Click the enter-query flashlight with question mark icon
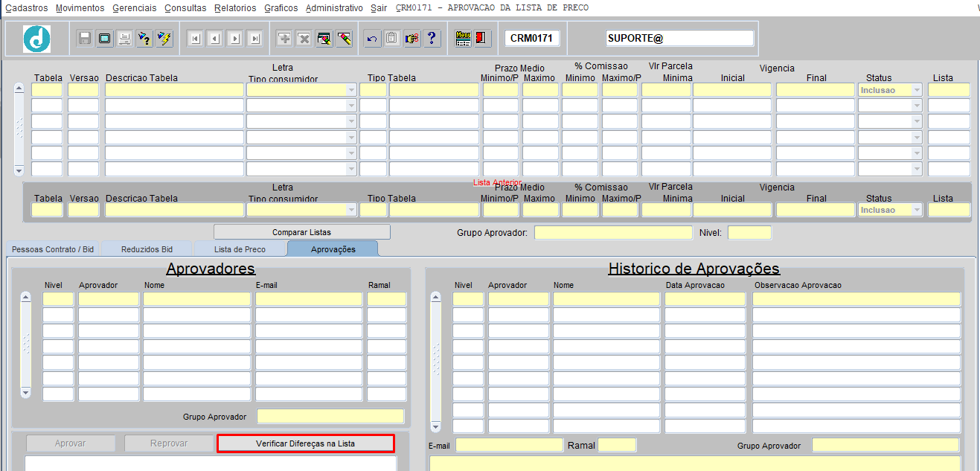980x471 pixels. (145, 39)
